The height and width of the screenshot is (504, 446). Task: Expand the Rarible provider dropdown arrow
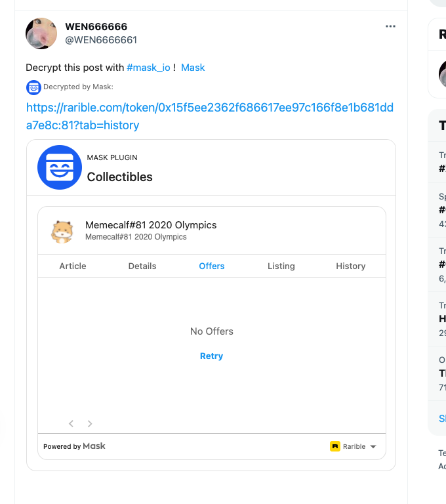click(x=373, y=447)
